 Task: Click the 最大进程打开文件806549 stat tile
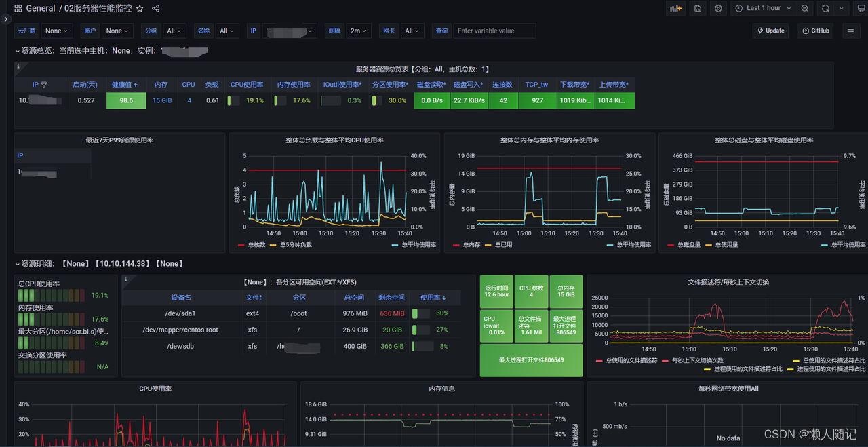(531, 360)
